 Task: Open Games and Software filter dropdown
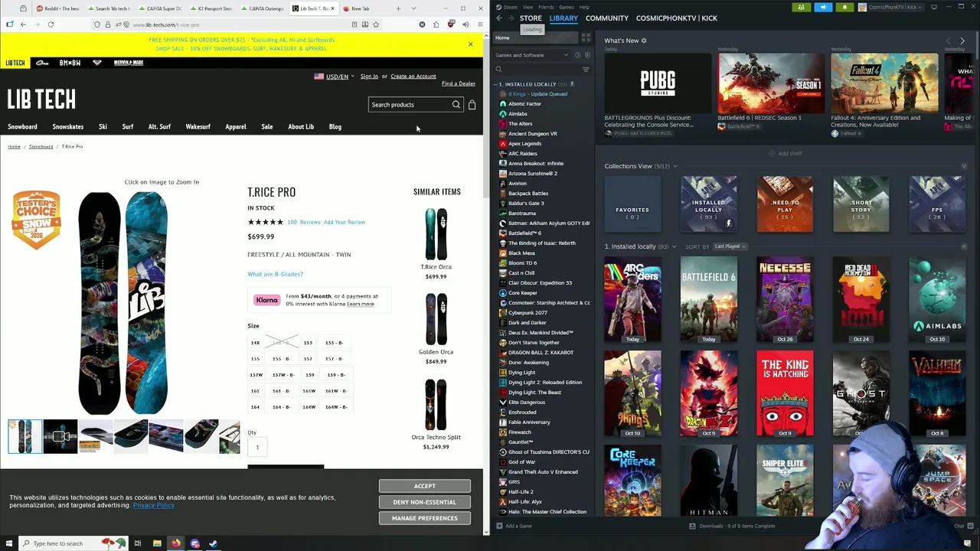(532, 55)
